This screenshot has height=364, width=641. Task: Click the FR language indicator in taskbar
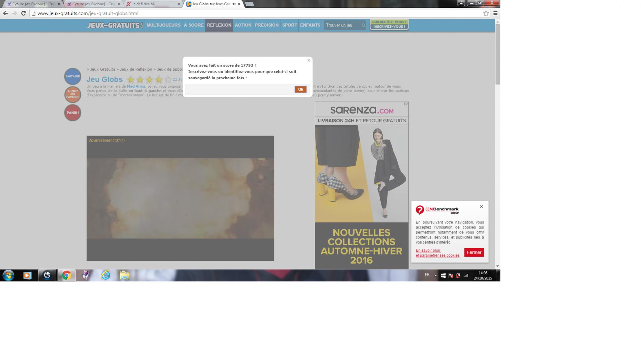click(x=427, y=275)
